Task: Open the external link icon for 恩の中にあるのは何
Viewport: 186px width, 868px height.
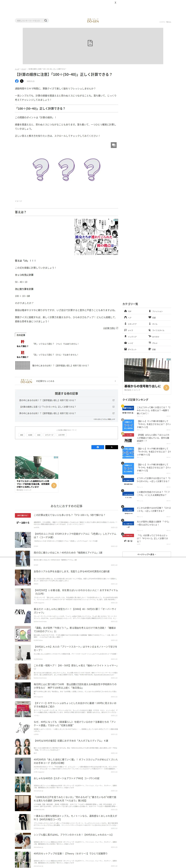Action: (113, 400)
